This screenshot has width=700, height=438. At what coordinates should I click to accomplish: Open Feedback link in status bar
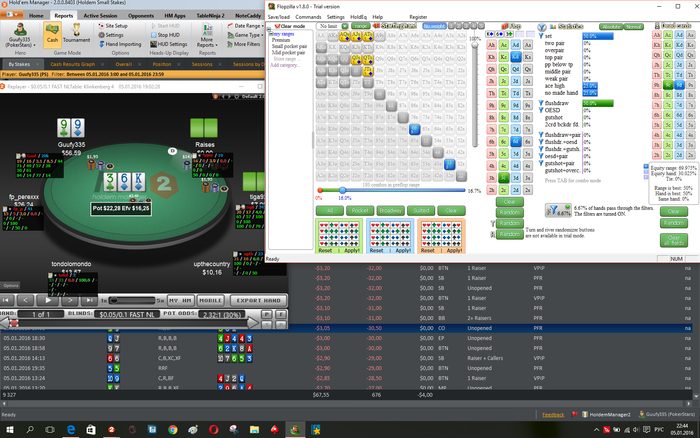(553, 415)
